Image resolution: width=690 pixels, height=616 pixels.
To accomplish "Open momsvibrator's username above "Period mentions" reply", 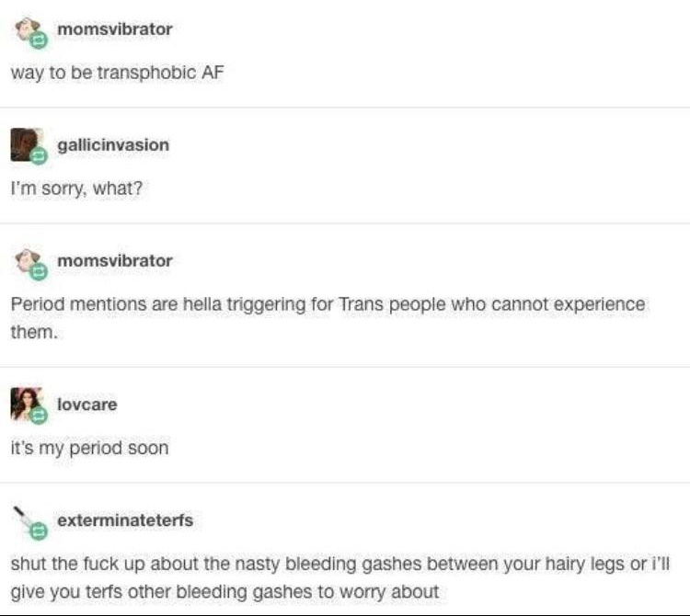I will [115, 261].
